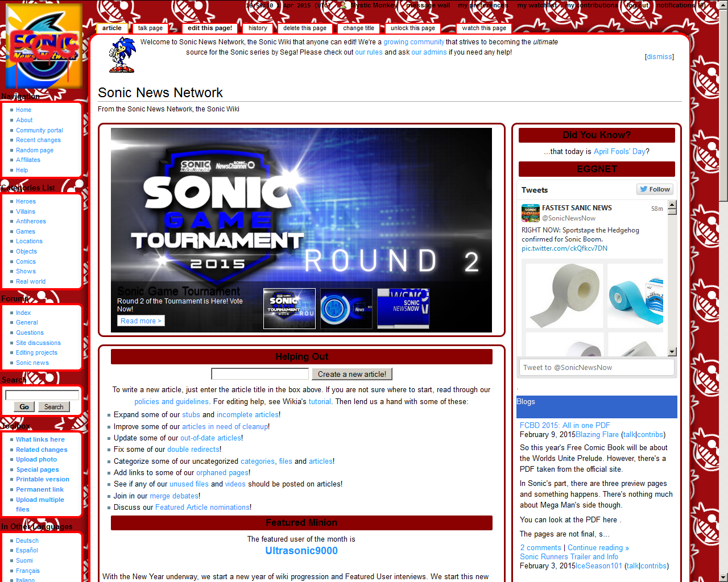
Task: Open Sonic Runners Trailer and Info blog
Action: (569, 557)
